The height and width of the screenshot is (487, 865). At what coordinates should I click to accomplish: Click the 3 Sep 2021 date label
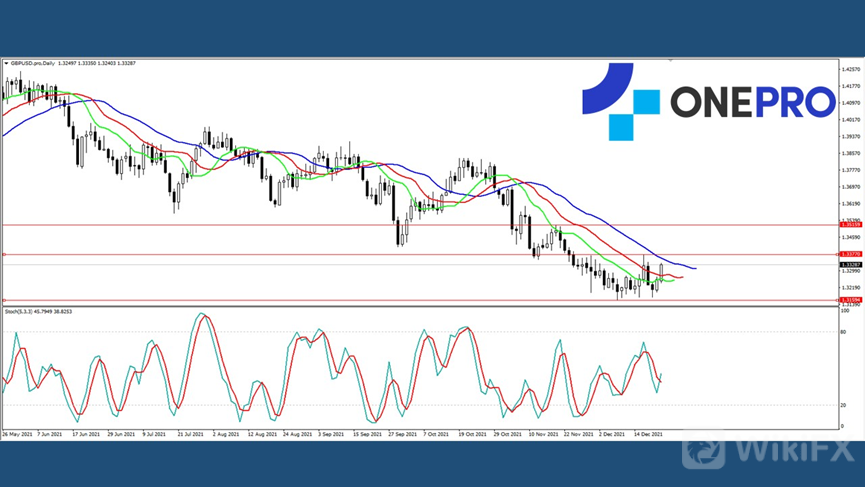point(331,435)
